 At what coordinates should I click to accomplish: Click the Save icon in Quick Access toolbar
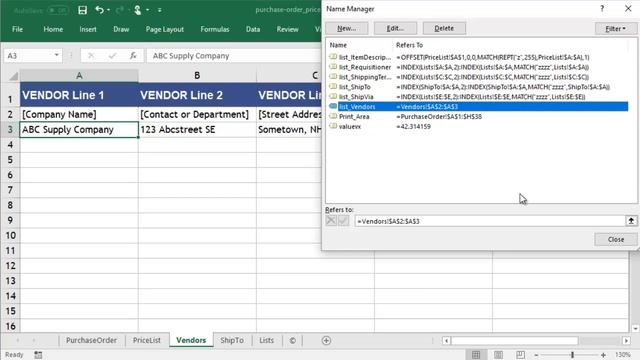click(82, 10)
